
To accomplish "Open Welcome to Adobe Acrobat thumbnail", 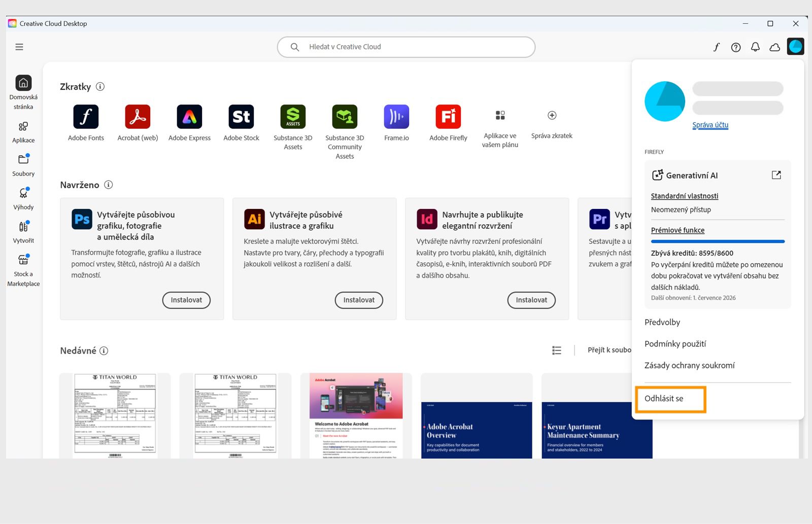I will 356,416.
